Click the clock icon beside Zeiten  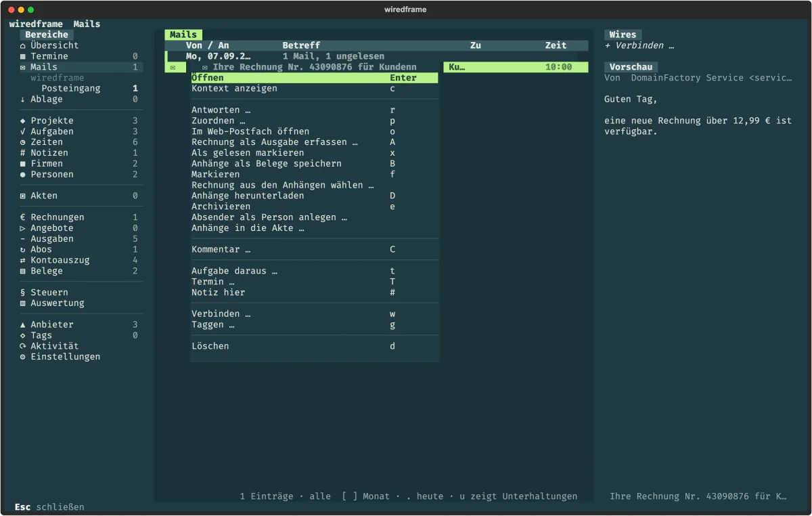tap(23, 142)
